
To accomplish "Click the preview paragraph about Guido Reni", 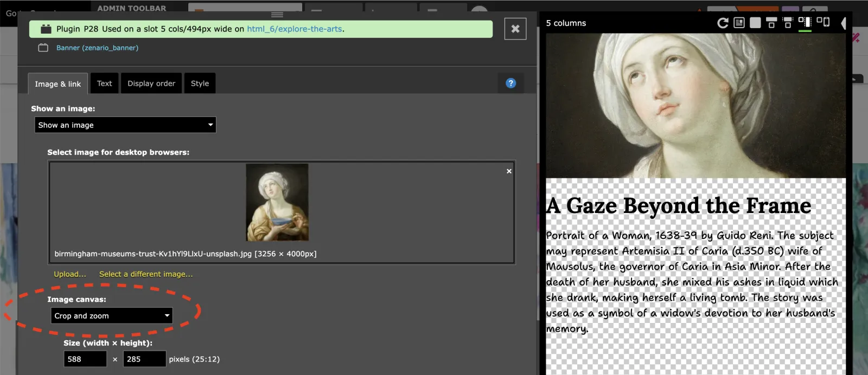I will (692, 282).
